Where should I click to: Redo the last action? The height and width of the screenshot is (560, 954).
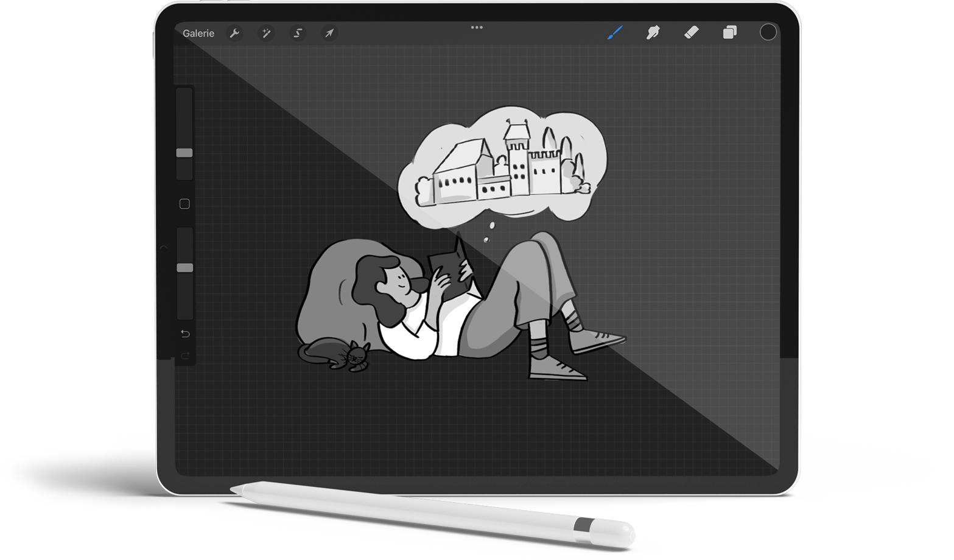185,355
